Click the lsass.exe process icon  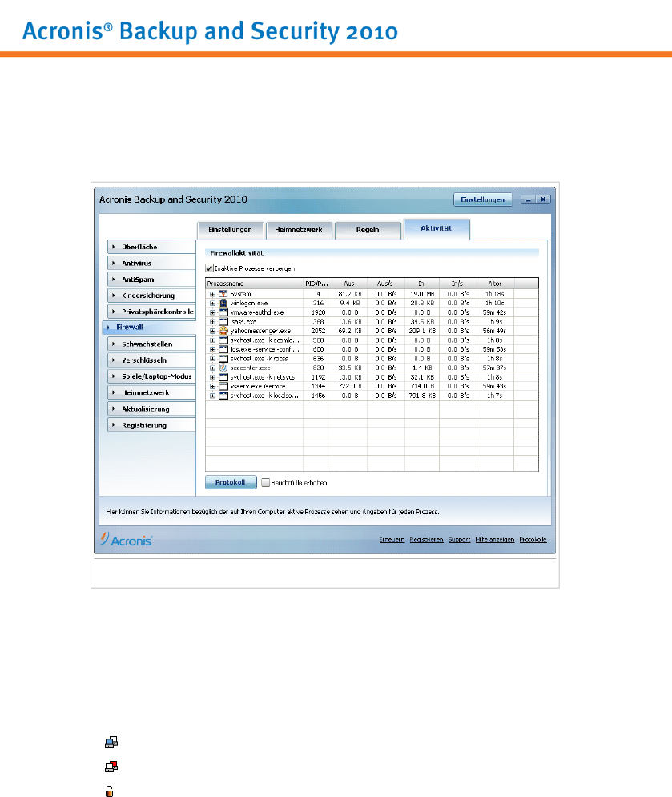point(223,322)
